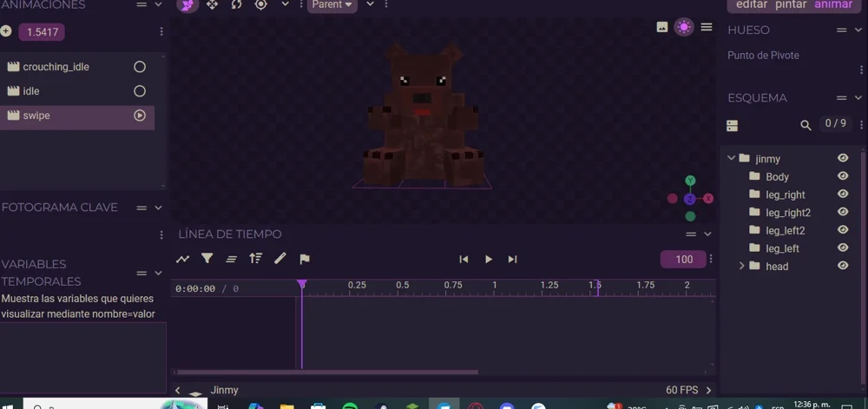
Task: Collapse the FOTOGRAMA CLAVE panel chevron
Action: coord(158,208)
